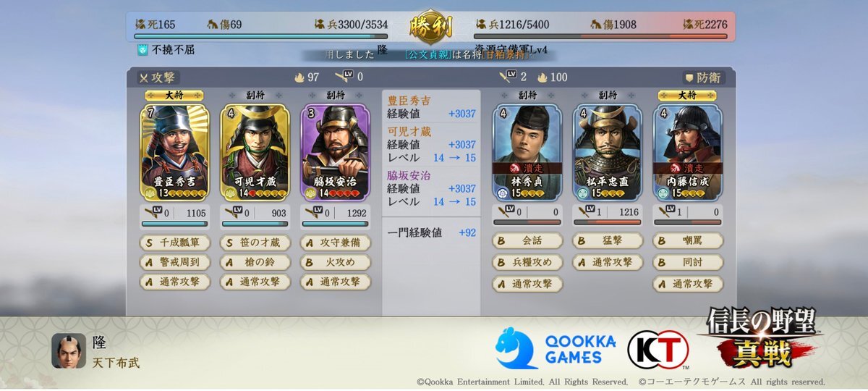Open Toyotomi Hideyoshi 豊臣秀吉 general portrait
This screenshot has width=868, height=391.
click(174, 151)
